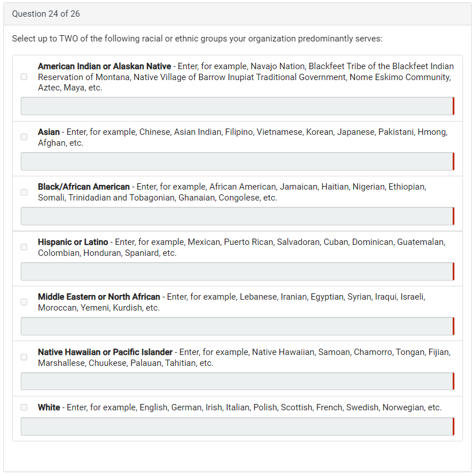The width and height of the screenshot is (474, 476).
Task: Enable the Hispanic or Latino checkbox
Action: coord(24,247)
